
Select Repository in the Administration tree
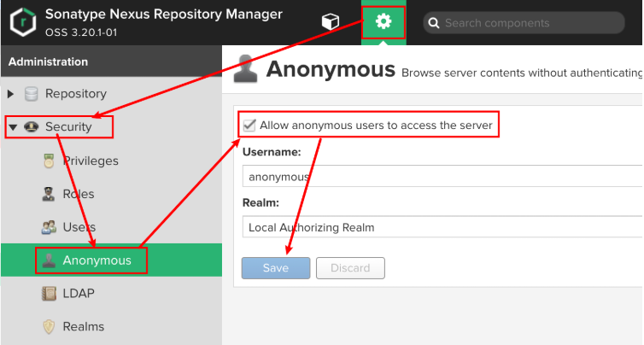click(76, 94)
